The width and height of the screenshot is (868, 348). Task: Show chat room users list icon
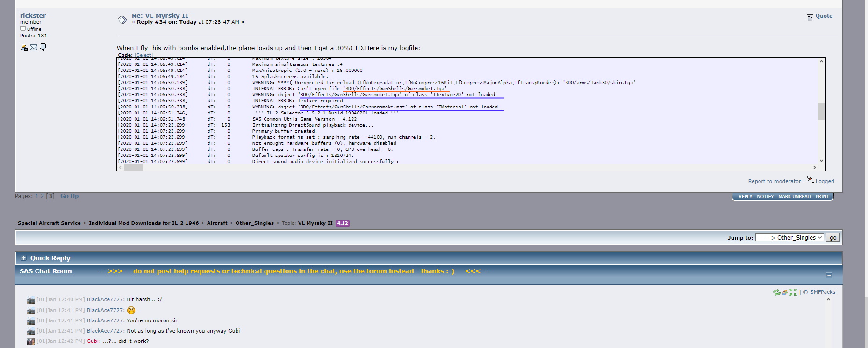(x=785, y=292)
